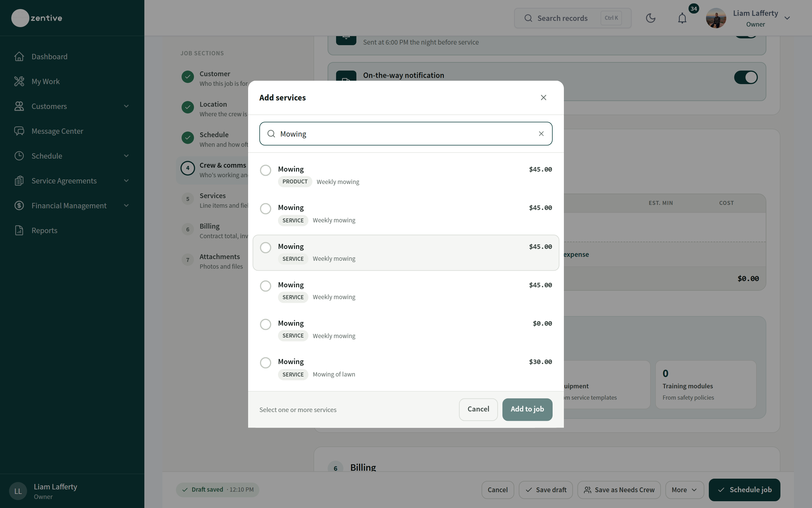
Task: Click the Billing step 6 icon
Action: click(187, 229)
